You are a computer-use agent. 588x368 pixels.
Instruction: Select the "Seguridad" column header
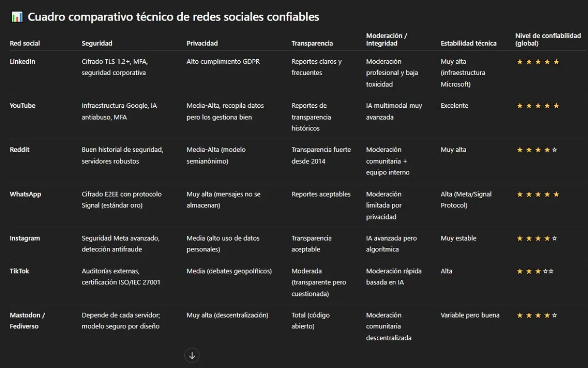97,43
